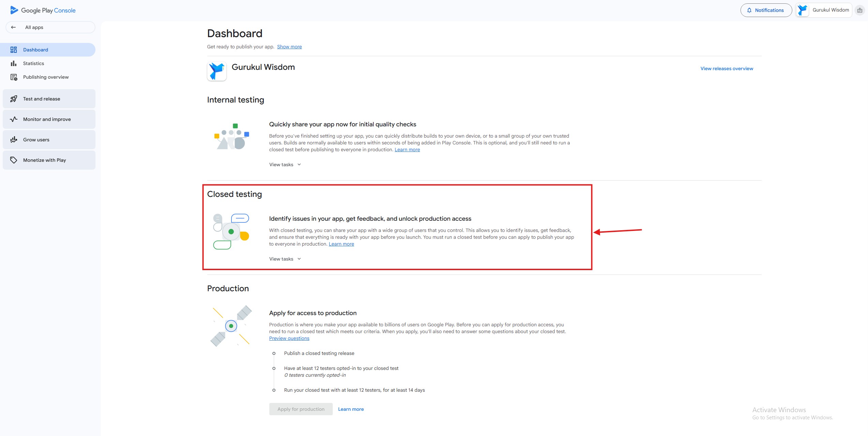Open the Gurukul Wisdom account switcher
Screen dimensions: 868x436
(823, 10)
